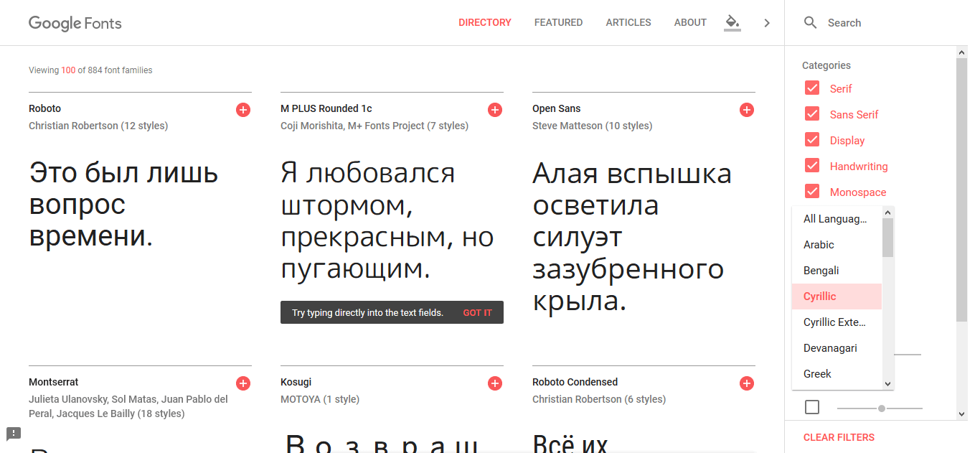The image size is (980, 453).
Task: Add Open Sans to selection
Action: point(747,110)
